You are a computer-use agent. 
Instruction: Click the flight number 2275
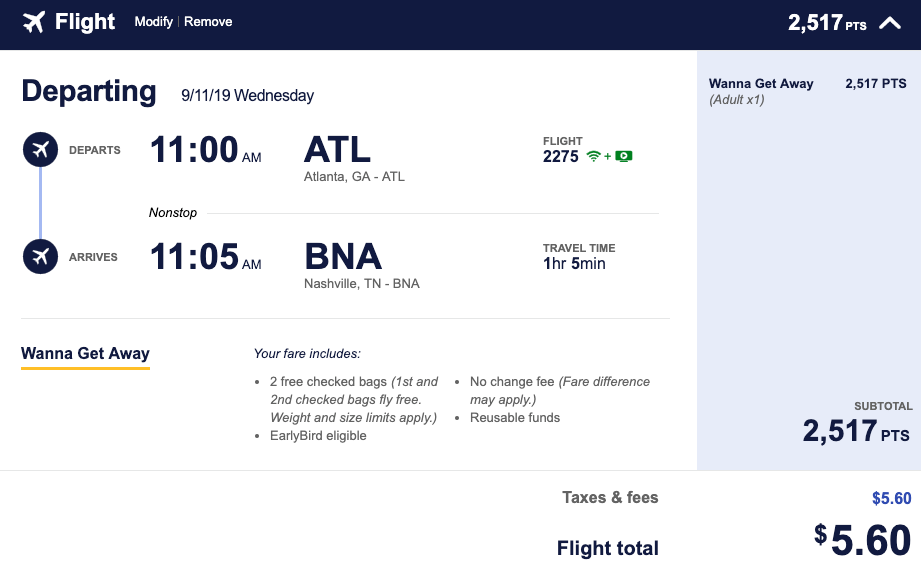click(x=561, y=156)
